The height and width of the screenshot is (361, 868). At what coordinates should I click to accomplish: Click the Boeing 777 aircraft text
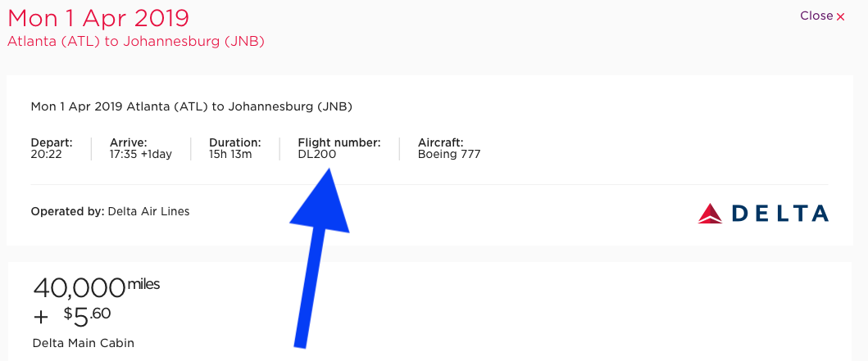point(449,154)
